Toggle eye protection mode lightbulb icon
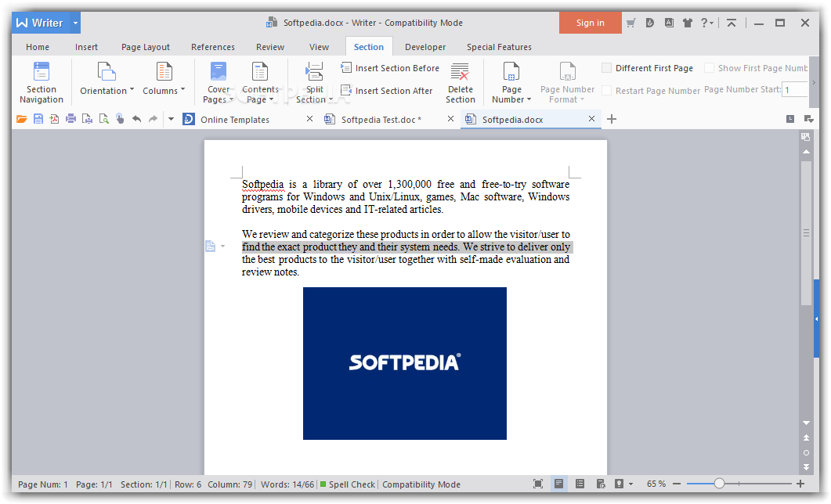This screenshot has width=831, height=504. point(619,484)
